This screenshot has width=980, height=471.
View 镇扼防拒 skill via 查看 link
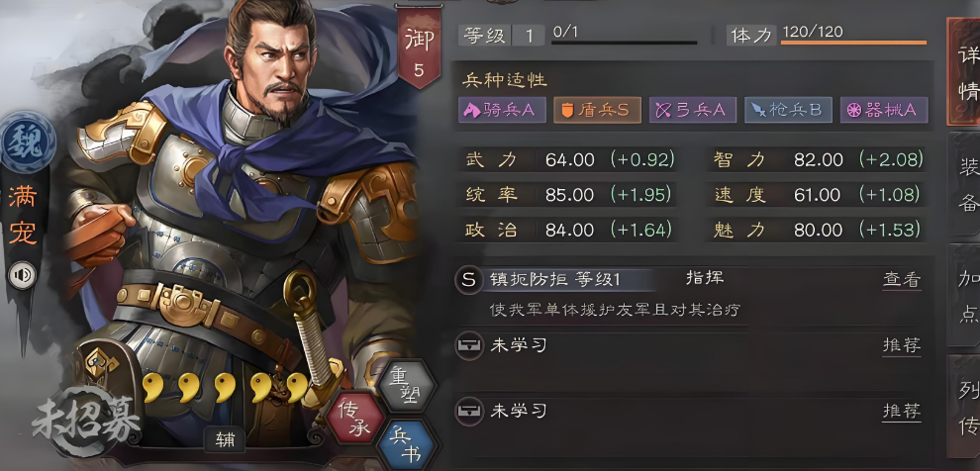tap(901, 280)
